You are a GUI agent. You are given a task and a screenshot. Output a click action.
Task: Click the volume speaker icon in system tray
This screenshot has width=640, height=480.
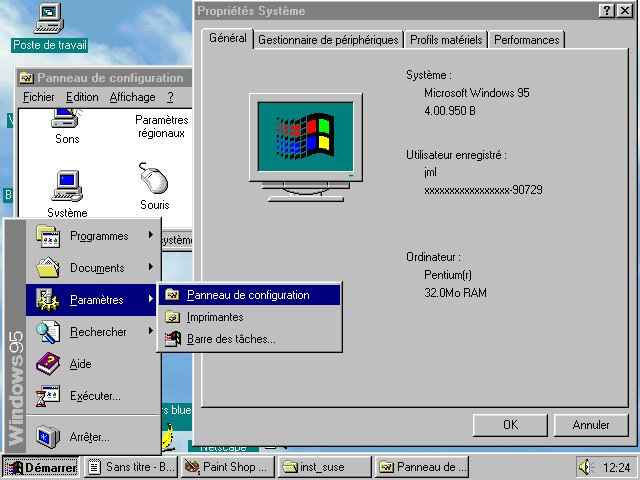click(584, 467)
